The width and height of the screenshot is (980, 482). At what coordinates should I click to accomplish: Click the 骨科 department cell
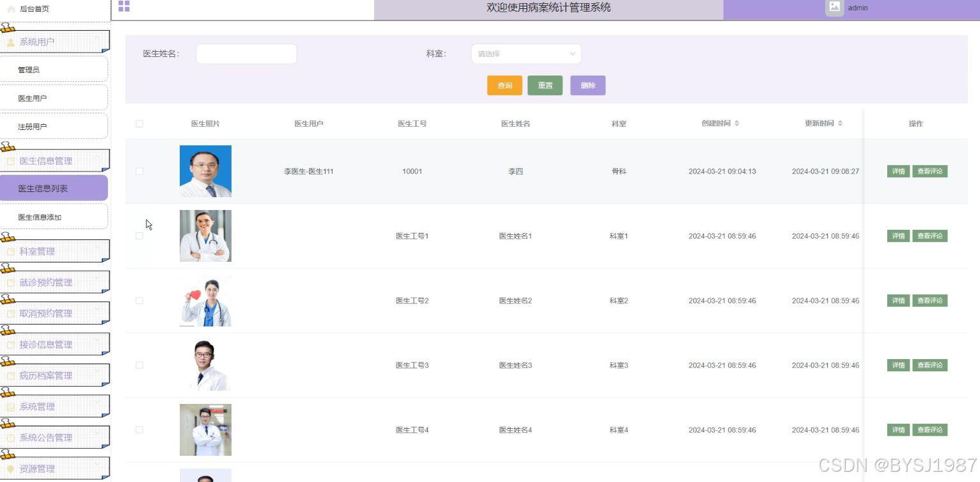coord(619,172)
